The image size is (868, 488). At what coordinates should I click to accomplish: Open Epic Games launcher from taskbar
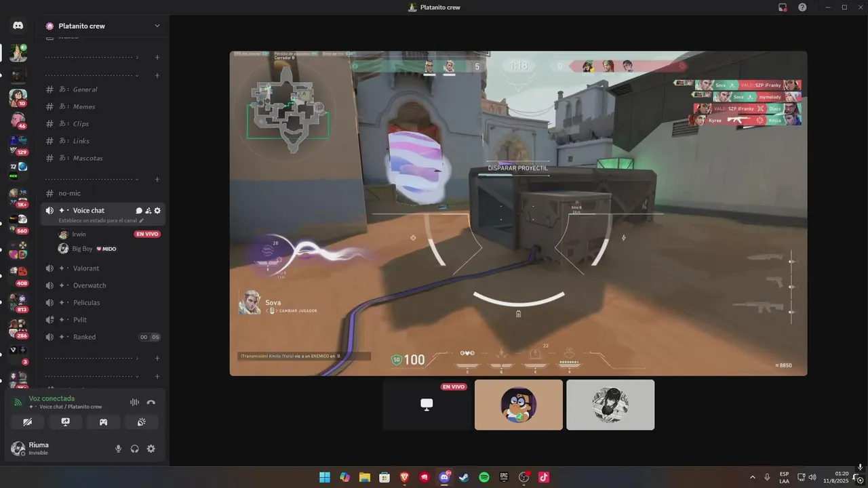pyautogui.click(x=504, y=477)
